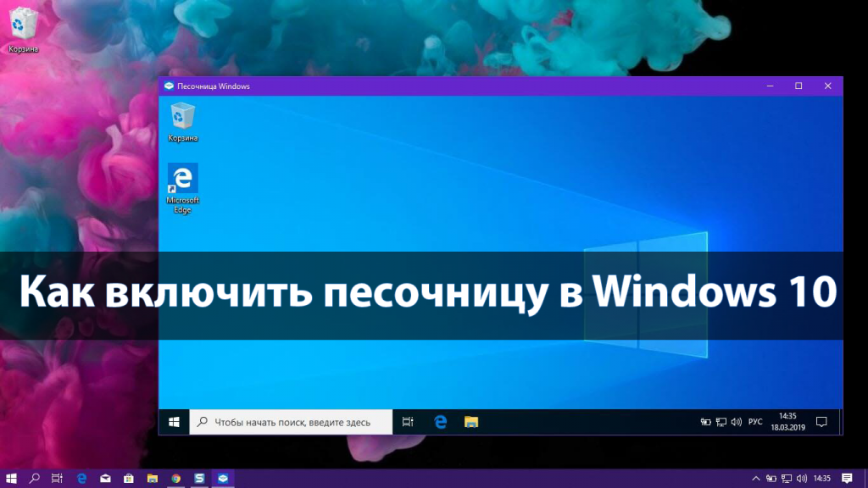This screenshot has width=868, height=488.
Task: Open Microsoft Edge from the sandbox desktop
Action: (x=182, y=180)
